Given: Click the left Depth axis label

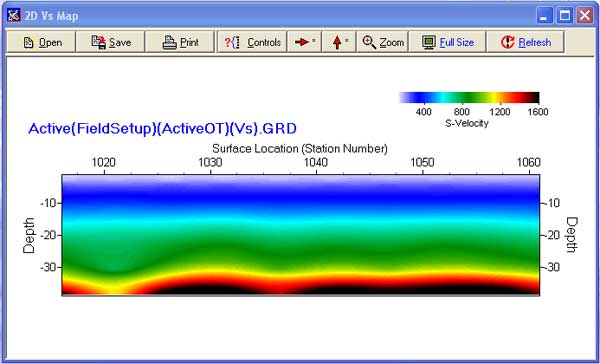Looking at the screenshot, I should (29, 235).
